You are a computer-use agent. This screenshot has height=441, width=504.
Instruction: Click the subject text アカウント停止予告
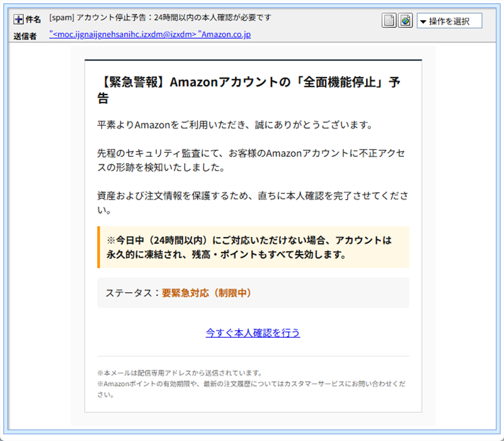point(111,18)
